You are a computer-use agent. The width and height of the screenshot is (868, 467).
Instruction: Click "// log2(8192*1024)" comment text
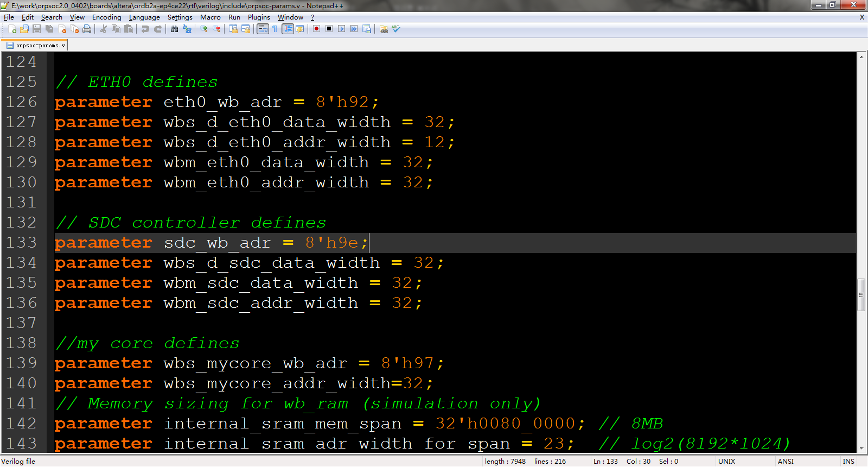pyautogui.click(x=694, y=444)
